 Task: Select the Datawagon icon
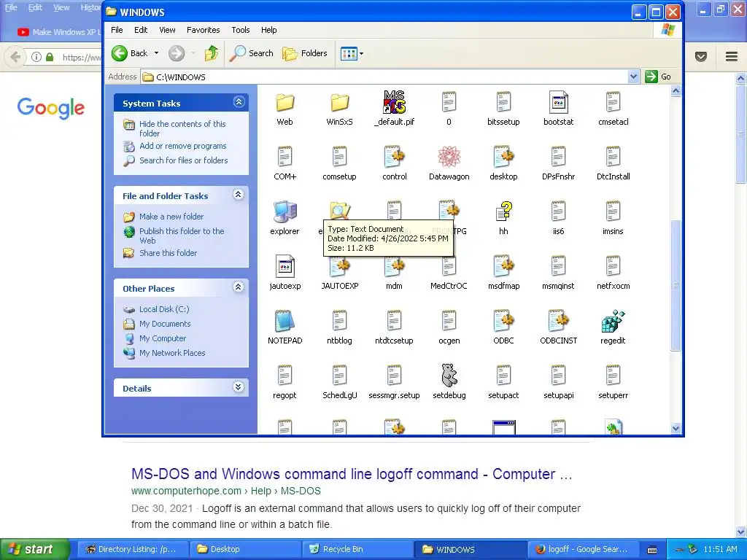pyautogui.click(x=449, y=157)
